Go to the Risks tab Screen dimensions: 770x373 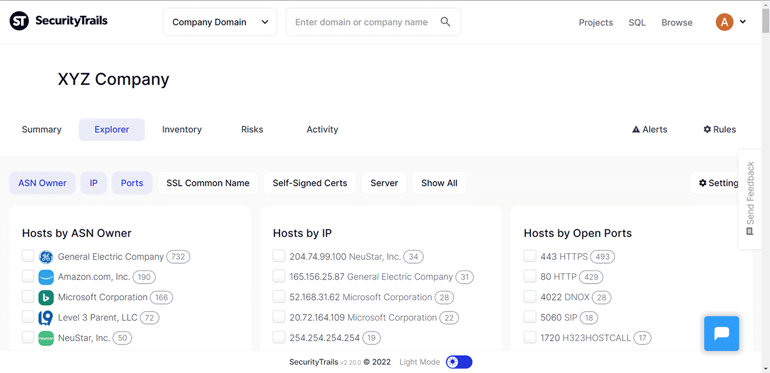pyautogui.click(x=252, y=130)
